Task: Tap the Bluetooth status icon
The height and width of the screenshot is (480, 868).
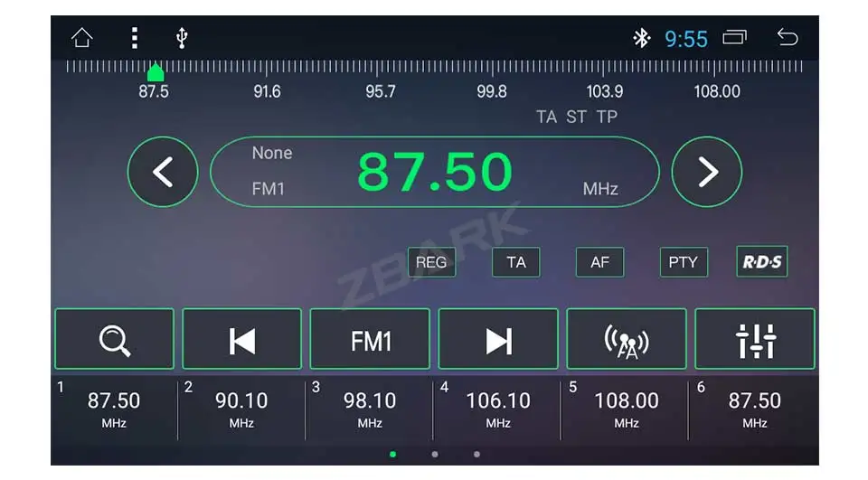Action: click(x=641, y=38)
